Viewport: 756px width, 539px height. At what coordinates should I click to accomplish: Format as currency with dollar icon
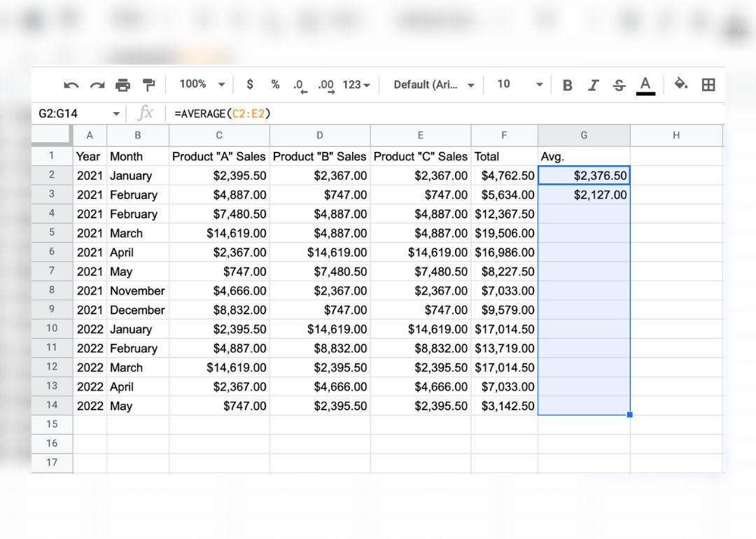[x=250, y=85]
